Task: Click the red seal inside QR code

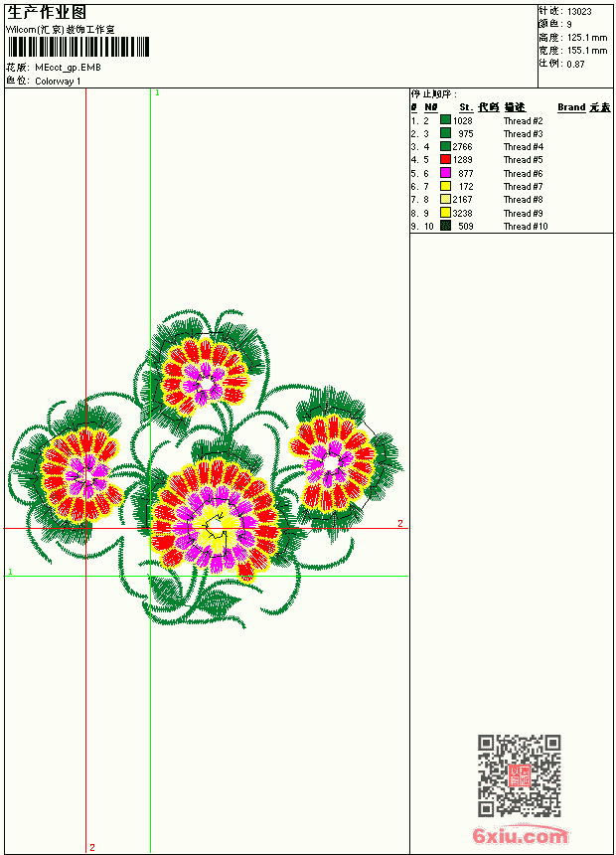Action: (x=520, y=775)
